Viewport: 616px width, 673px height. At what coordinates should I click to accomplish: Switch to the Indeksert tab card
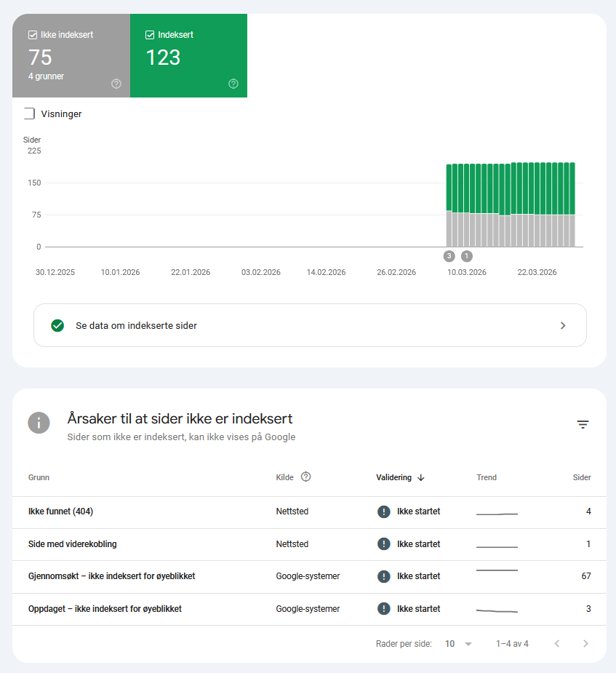click(189, 56)
